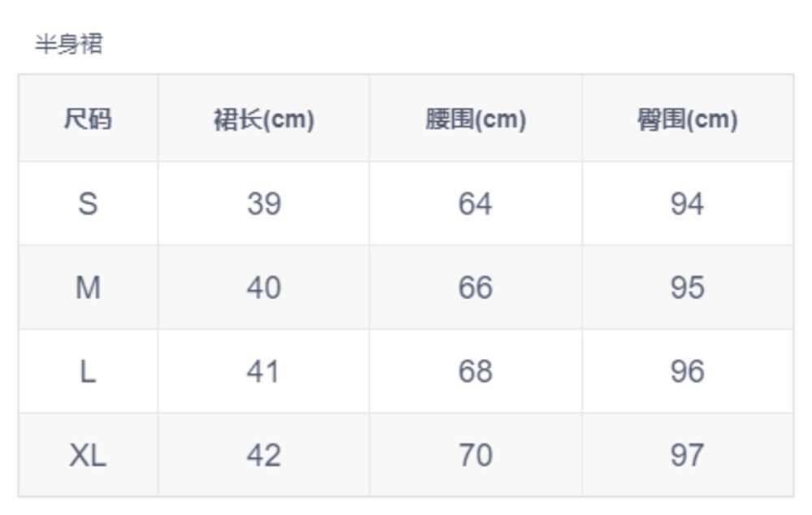Click the 半身裙 title above the table

tap(69, 44)
